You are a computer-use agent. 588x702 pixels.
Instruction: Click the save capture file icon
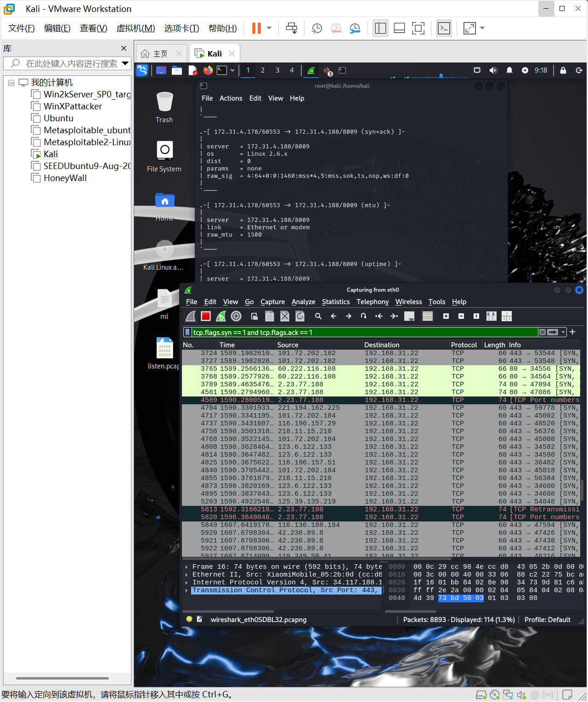pyautogui.click(x=270, y=316)
